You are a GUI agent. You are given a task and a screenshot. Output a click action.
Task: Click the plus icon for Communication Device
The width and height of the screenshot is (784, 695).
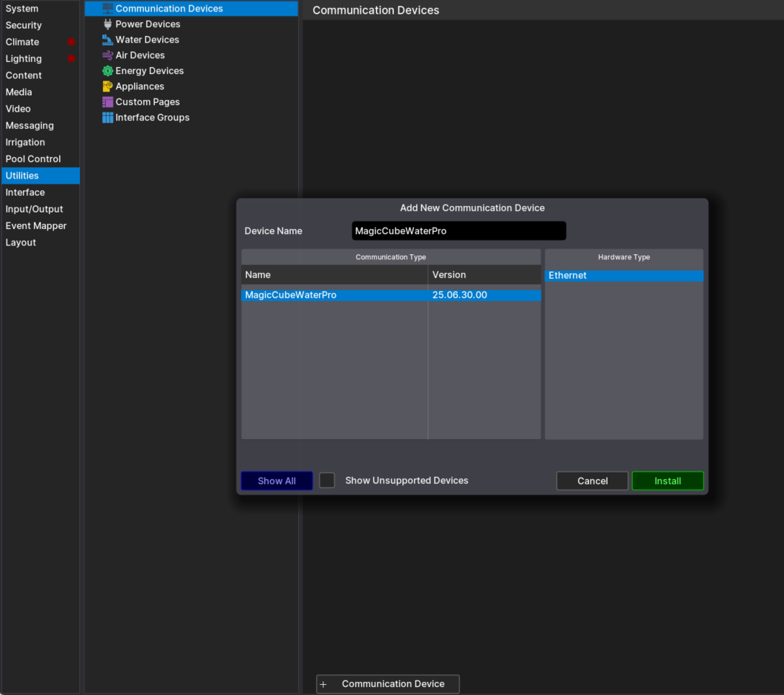click(323, 684)
